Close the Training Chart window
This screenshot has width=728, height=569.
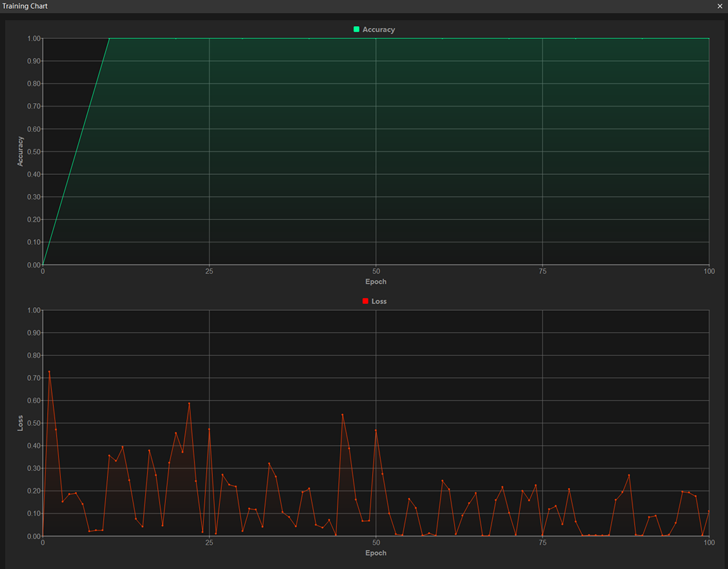(720, 6)
